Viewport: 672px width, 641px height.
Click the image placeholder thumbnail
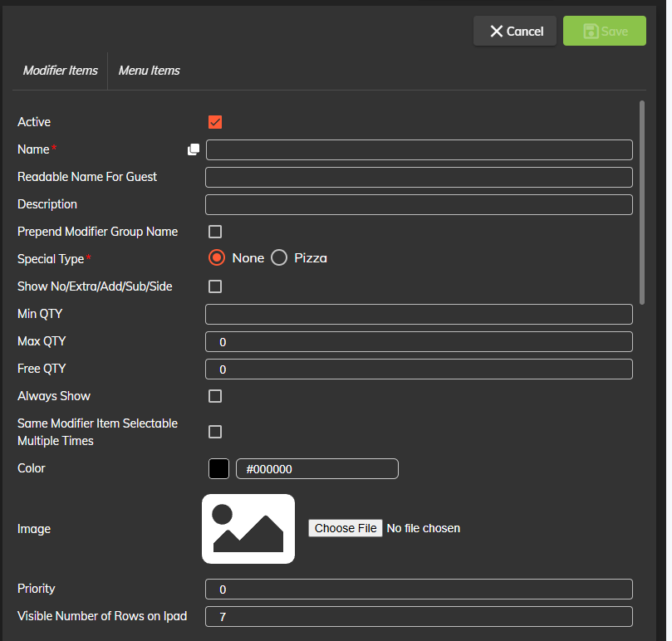point(248,529)
